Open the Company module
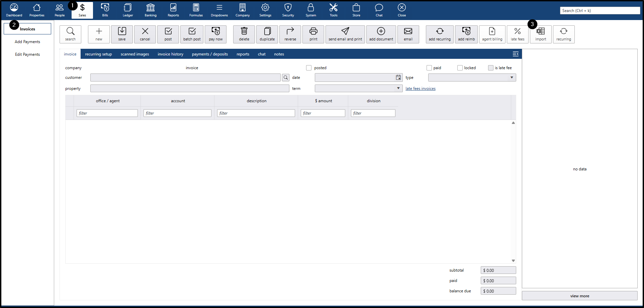Screen dimensions: 644x308 pyautogui.click(x=243, y=10)
